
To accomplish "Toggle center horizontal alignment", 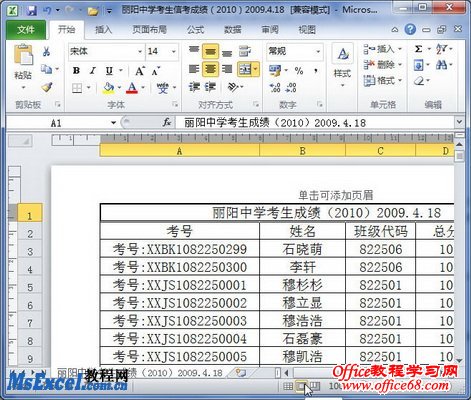I will (210, 69).
